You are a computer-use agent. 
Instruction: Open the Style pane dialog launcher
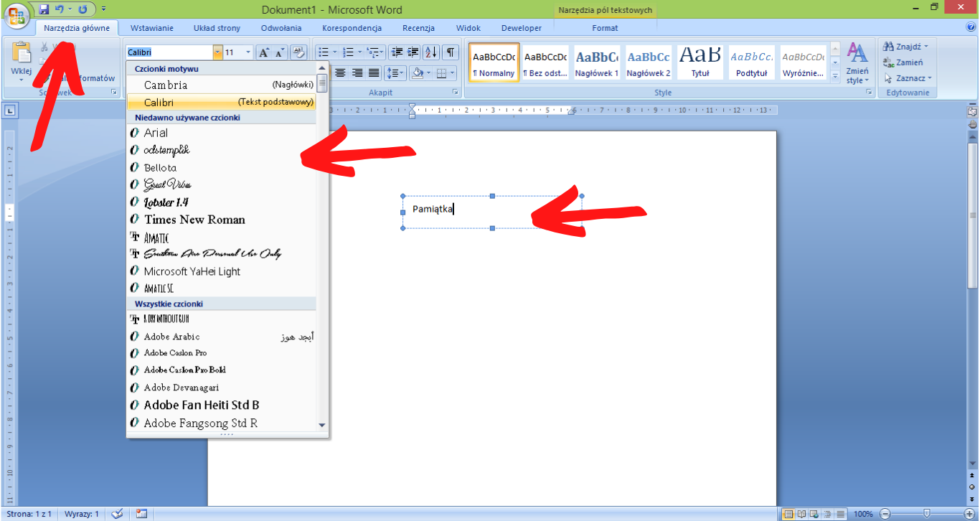(x=870, y=93)
